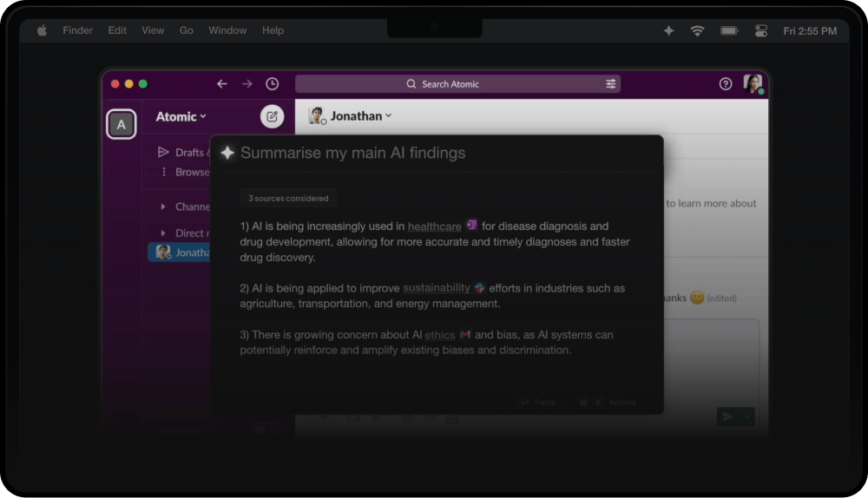Select the Jonathan conversation in sidebar
Image resolution: width=868 pixels, height=498 pixels.
coord(180,252)
